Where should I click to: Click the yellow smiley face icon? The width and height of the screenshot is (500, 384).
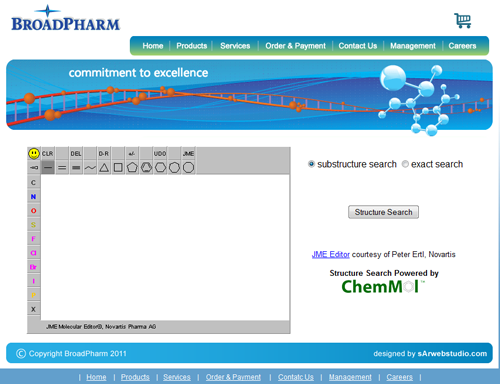click(x=34, y=154)
